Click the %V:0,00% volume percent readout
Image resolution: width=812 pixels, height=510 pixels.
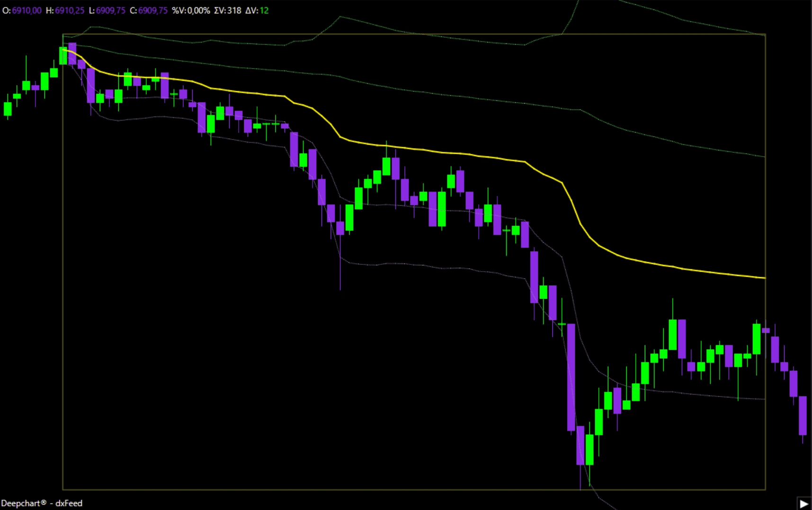191,10
